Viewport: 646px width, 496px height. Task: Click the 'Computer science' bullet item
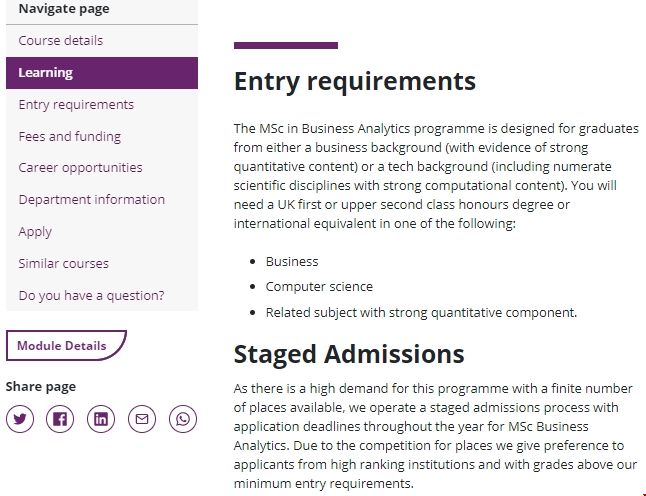point(319,287)
